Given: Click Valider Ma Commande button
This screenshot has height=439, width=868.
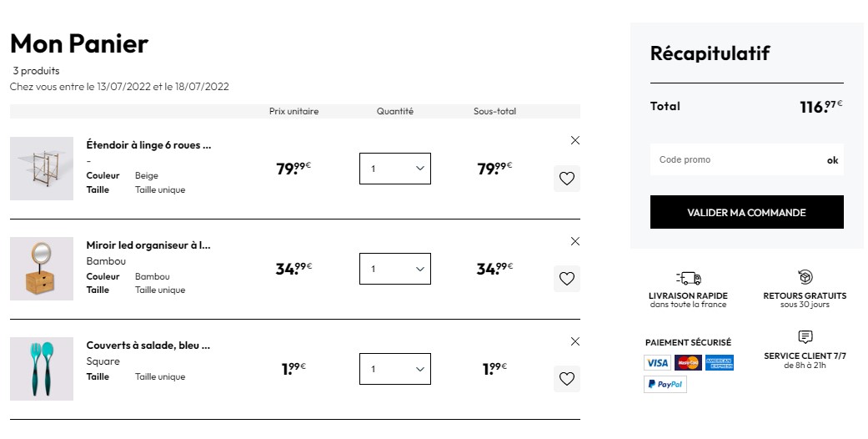Looking at the screenshot, I should [x=747, y=212].
